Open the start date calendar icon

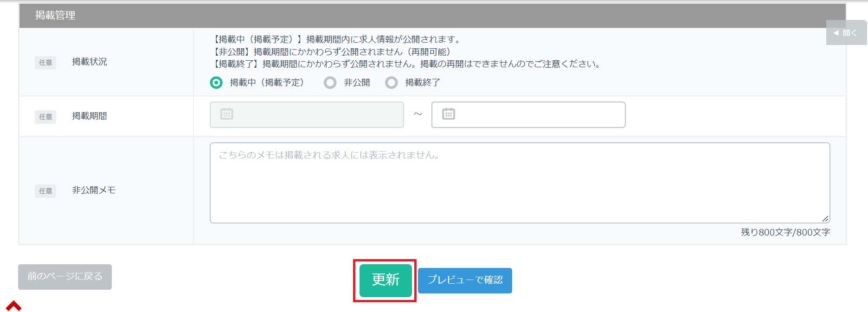click(x=226, y=114)
